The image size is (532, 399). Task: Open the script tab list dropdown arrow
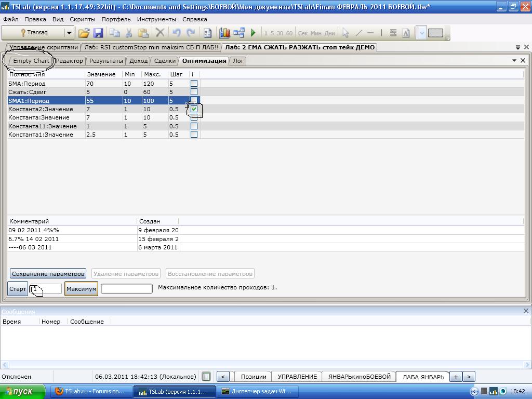click(x=517, y=47)
